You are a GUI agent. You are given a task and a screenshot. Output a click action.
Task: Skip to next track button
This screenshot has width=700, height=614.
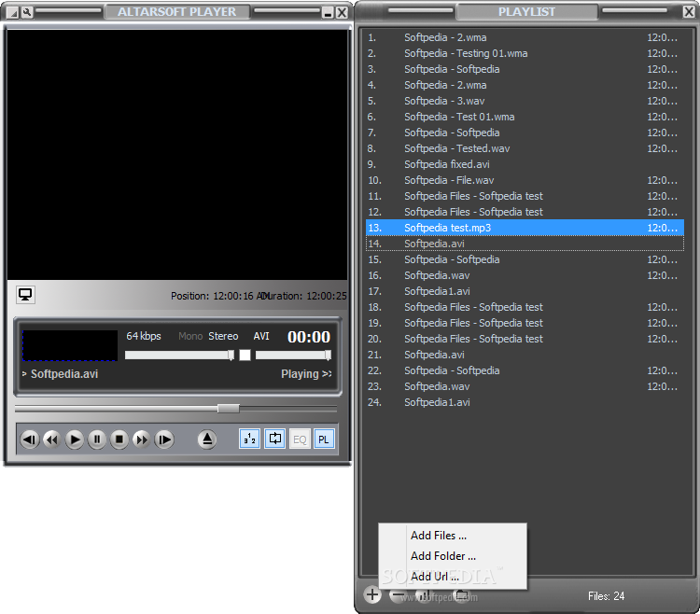click(164, 440)
